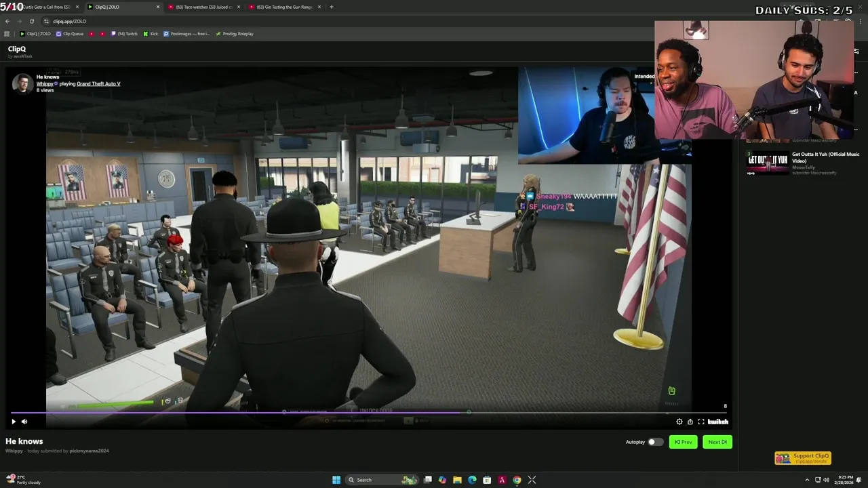Image resolution: width=868 pixels, height=488 pixels.
Task: Open Postimages bookmark
Action: click(x=186, y=34)
